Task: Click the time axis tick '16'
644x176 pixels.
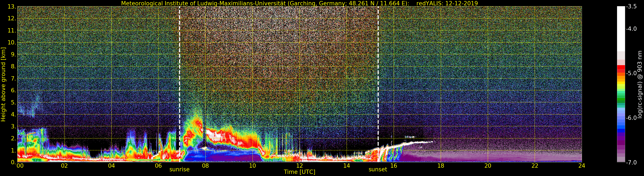Action: pos(394,166)
